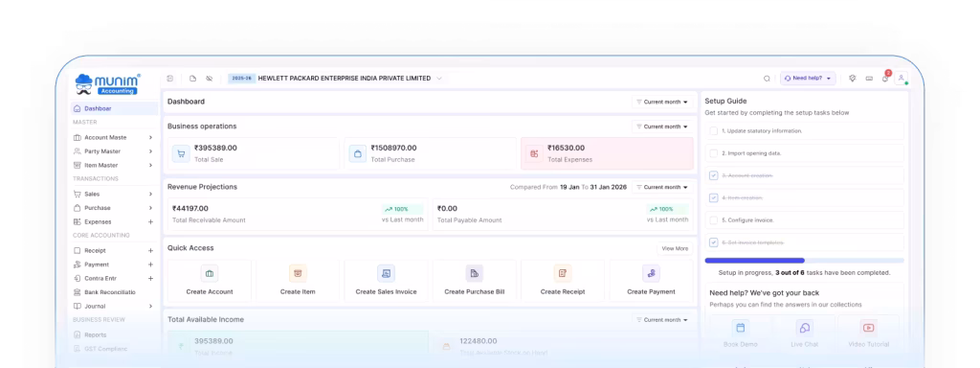980x368 pixels.
Task: Click the munim Accounting logo
Action: click(107, 84)
